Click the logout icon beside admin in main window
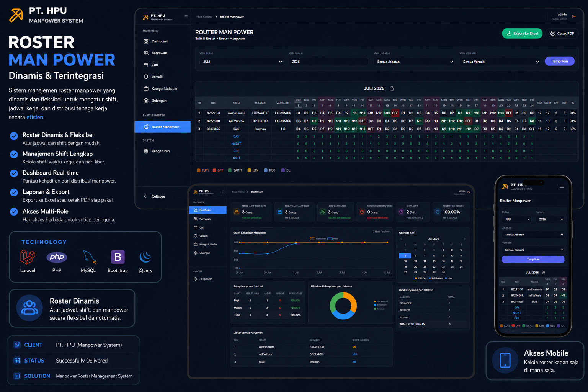 click(x=573, y=16)
